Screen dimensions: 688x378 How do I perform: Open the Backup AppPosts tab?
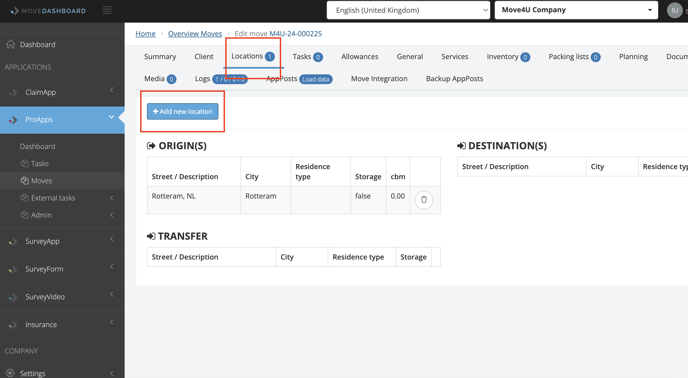454,79
